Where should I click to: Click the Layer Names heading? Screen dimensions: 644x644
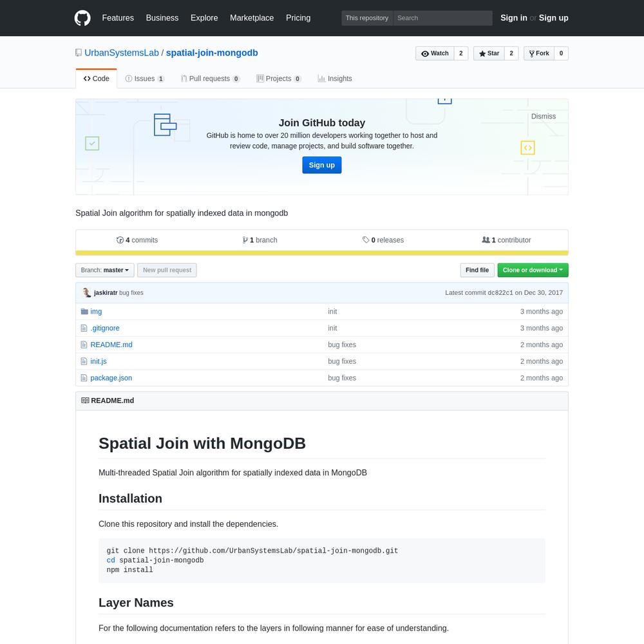136,603
